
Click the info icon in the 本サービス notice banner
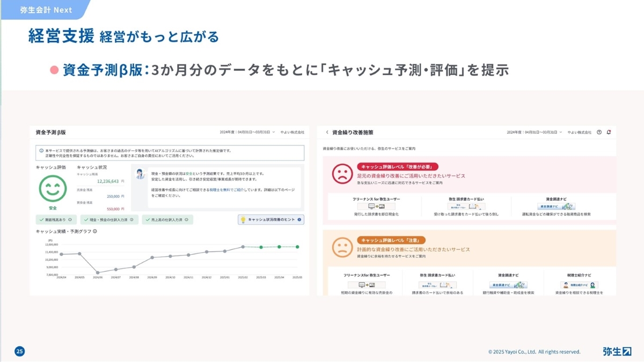41,151
